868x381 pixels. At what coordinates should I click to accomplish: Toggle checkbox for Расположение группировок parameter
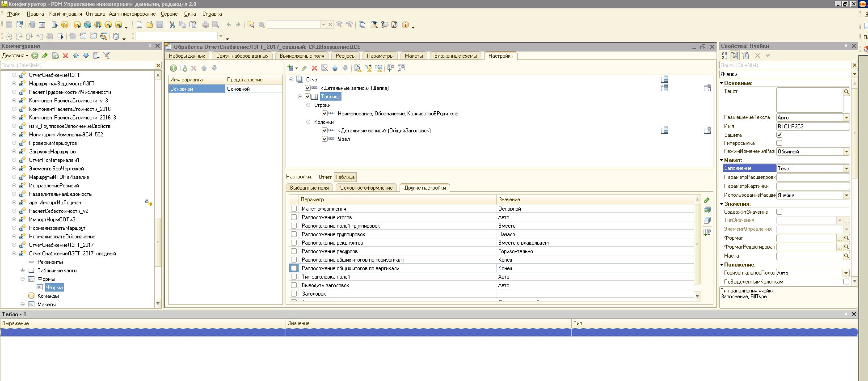[x=294, y=234]
